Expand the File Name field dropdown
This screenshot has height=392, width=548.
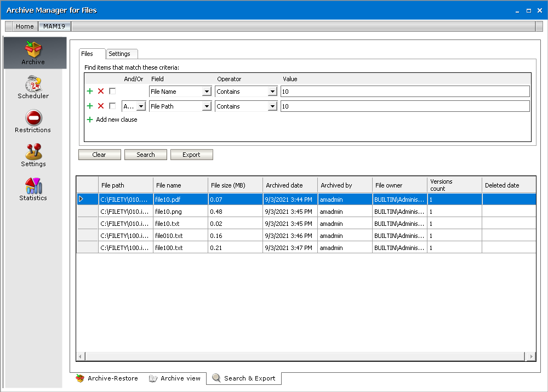207,92
